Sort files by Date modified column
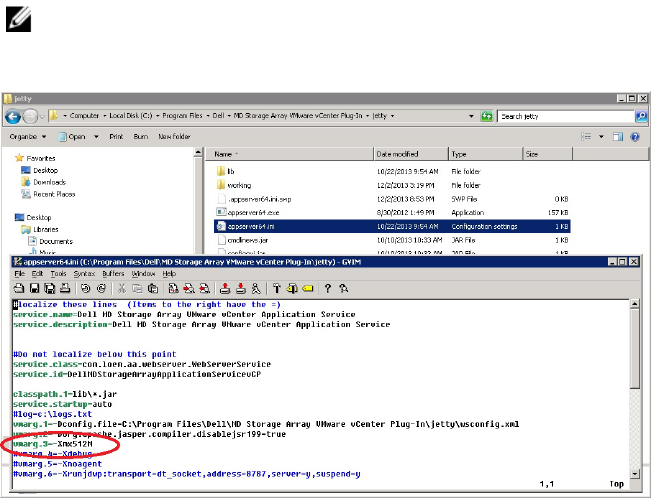The image size is (651, 498). 397,154
